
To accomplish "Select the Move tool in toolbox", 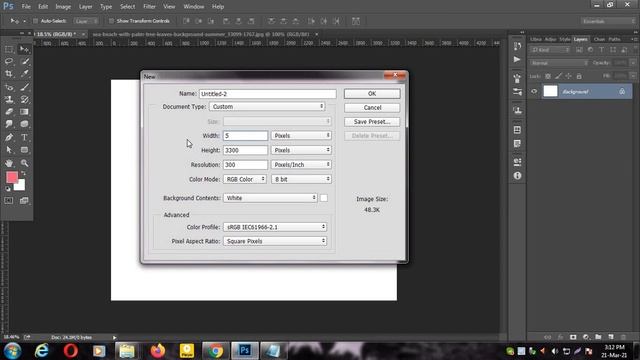I will [x=24, y=49].
